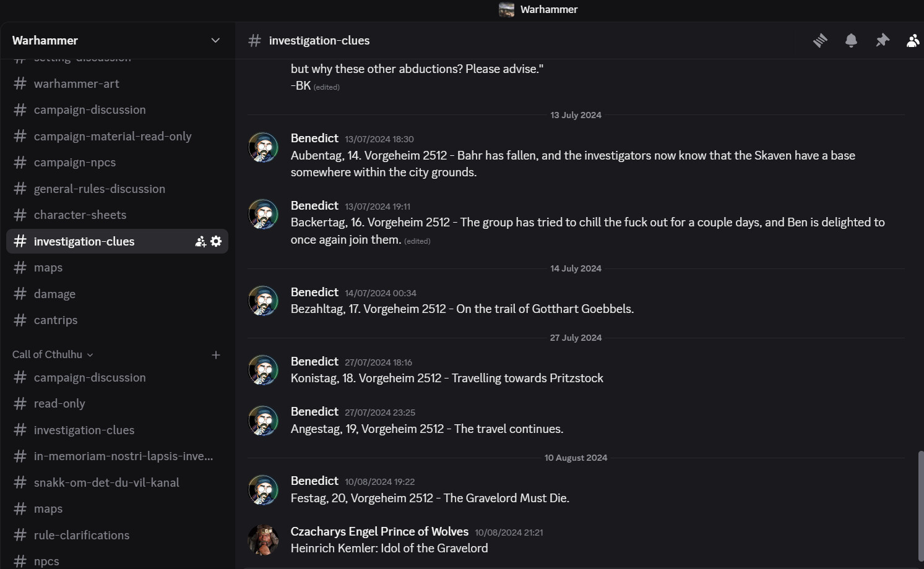Click Benedict's name on Festag message
Viewport: 924px width, 569px height.
[x=314, y=481]
